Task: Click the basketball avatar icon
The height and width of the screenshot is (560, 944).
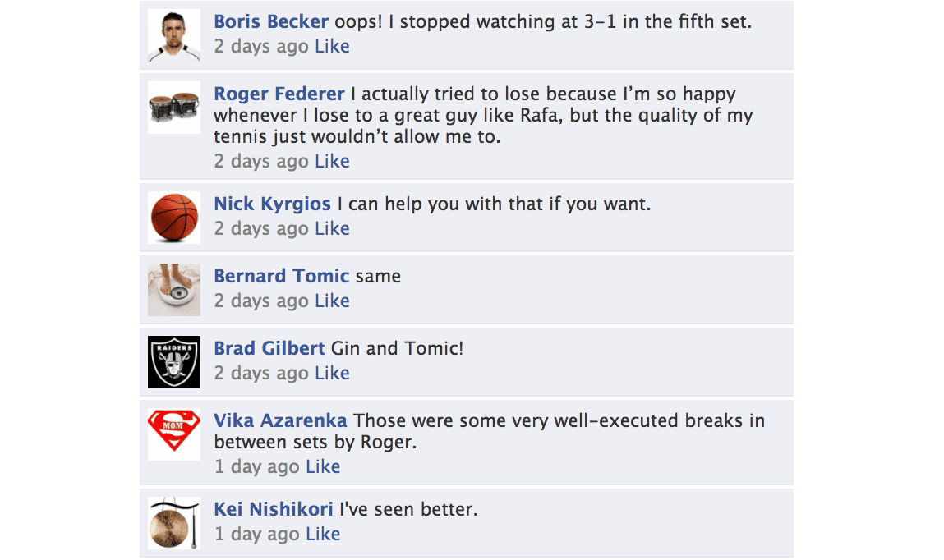Action: click(x=174, y=218)
